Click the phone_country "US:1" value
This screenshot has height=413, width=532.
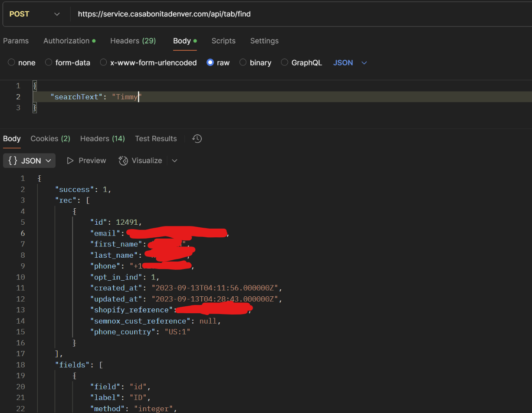point(177,332)
